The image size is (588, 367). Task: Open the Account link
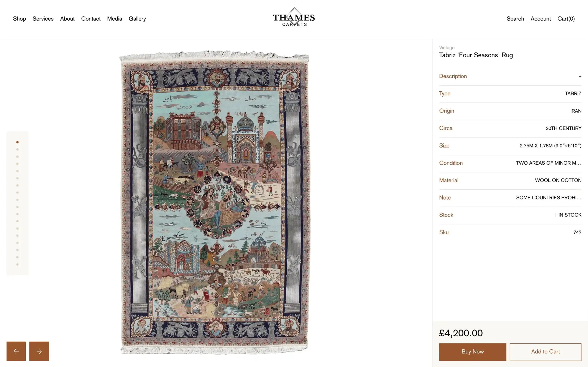[x=540, y=19]
